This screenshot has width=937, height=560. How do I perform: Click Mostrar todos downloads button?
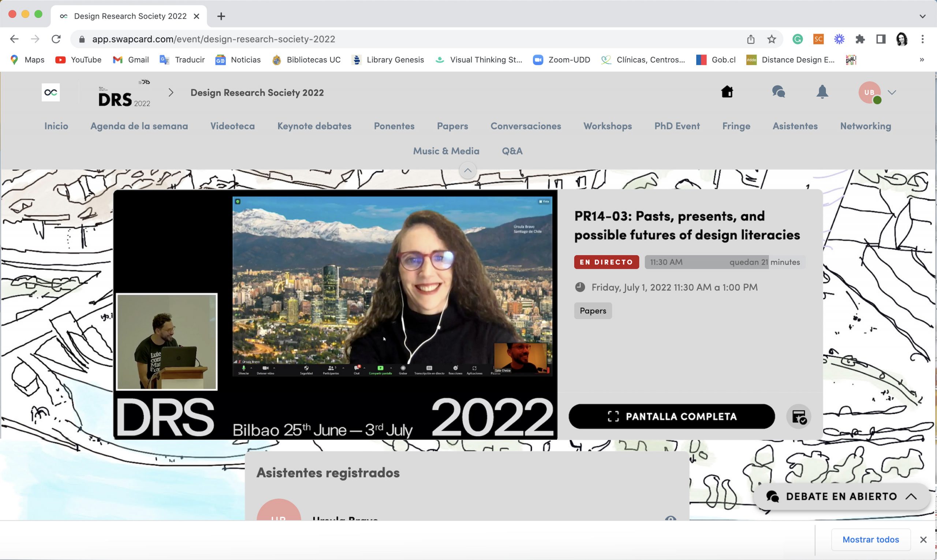pyautogui.click(x=871, y=539)
